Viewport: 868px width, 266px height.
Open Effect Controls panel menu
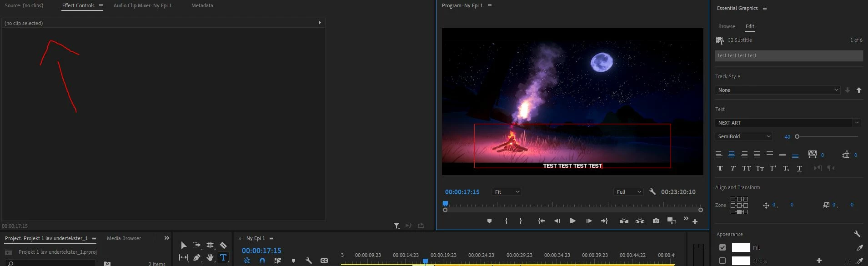pyautogui.click(x=100, y=6)
